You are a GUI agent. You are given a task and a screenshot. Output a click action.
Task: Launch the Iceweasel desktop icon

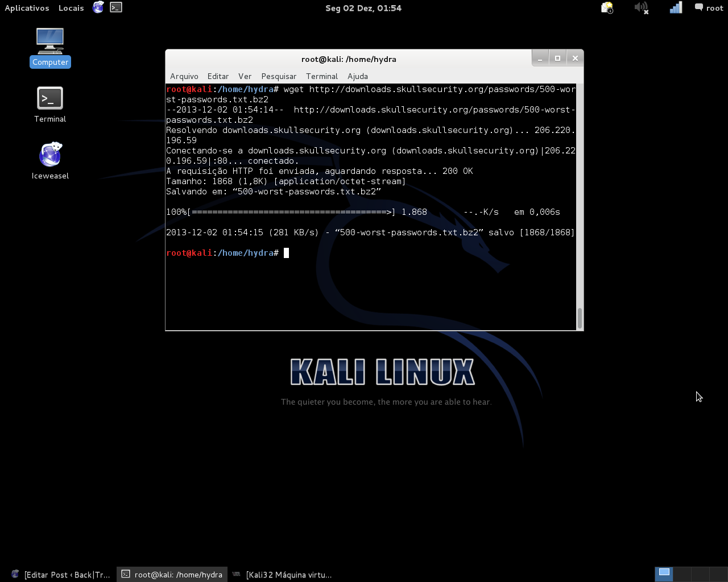click(x=50, y=161)
